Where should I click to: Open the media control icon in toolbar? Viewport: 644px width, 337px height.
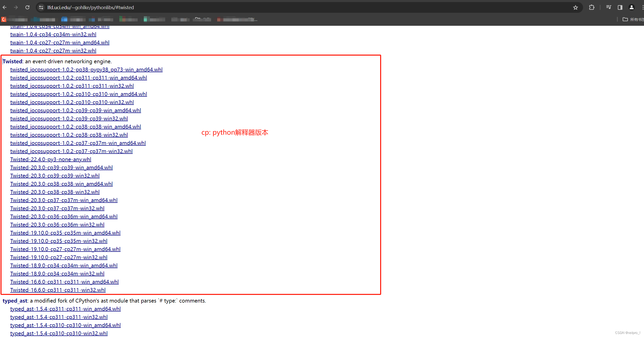click(x=609, y=7)
